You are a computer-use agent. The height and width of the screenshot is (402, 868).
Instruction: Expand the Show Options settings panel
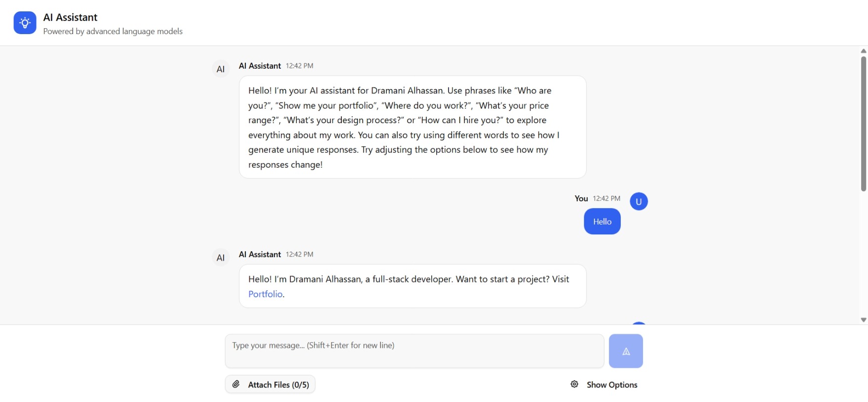pyautogui.click(x=604, y=384)
